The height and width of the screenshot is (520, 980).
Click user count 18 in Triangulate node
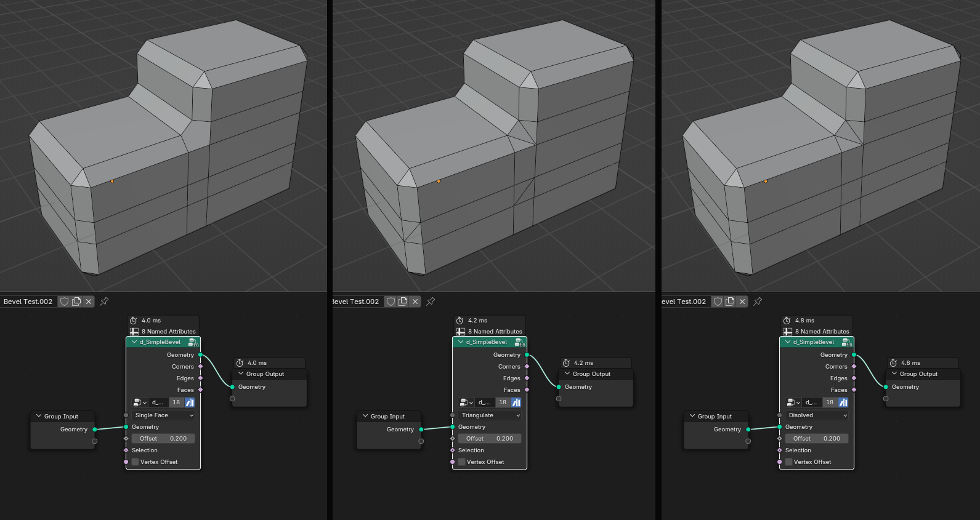[503, 402]
